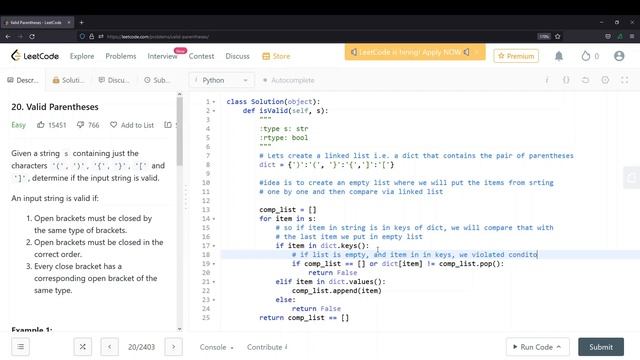Viewport: 640px width, 360px height.
Task: Collapse the else block fold at line 23
Action: point(213,300)
